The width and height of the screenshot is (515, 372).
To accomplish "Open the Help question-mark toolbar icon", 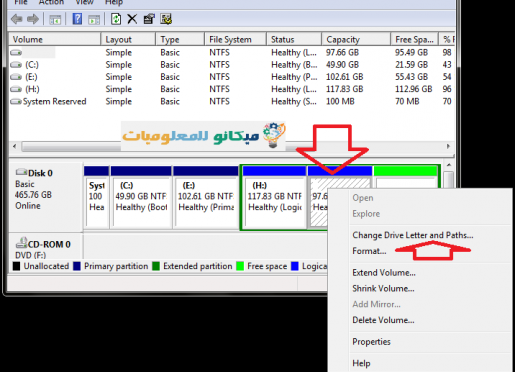I will 77,19.
